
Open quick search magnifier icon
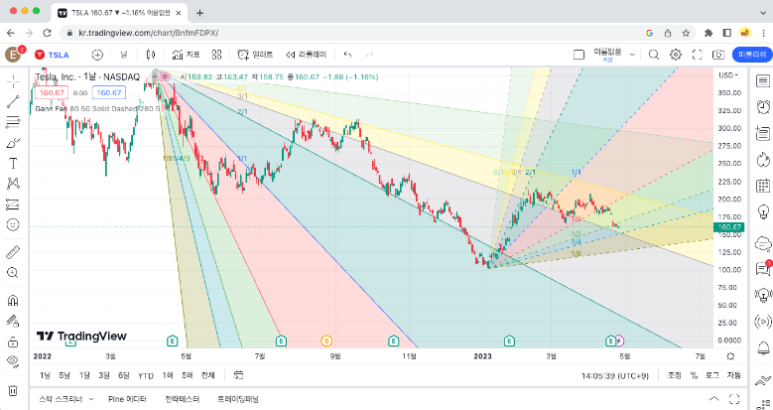tap(654, 55)
